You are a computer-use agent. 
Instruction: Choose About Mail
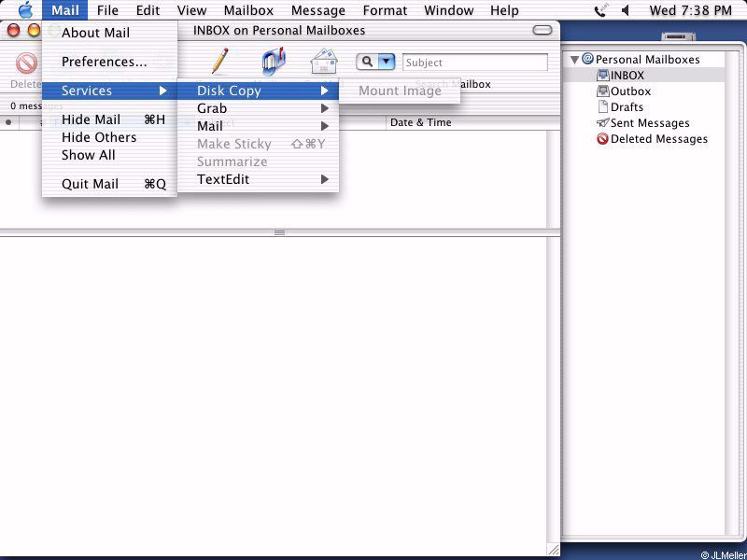pos(109,33)
